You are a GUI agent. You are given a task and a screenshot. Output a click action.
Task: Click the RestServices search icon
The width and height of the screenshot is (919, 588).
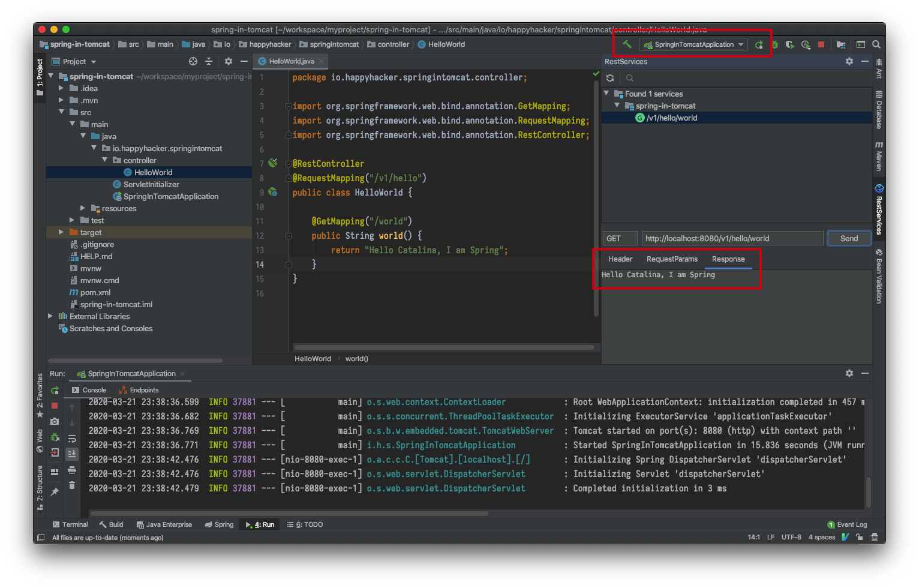[630, 78]
